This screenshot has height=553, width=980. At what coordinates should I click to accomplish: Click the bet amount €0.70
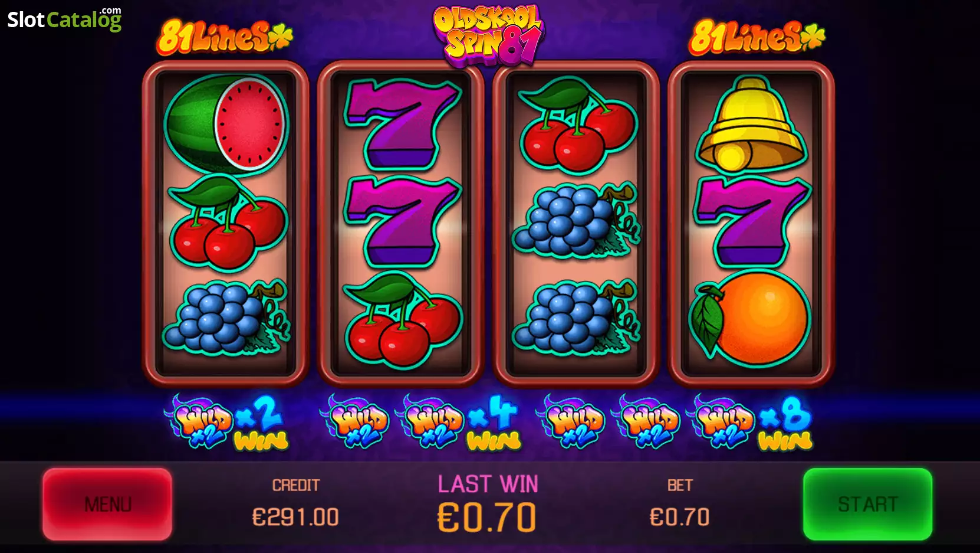tap(679, 518)
